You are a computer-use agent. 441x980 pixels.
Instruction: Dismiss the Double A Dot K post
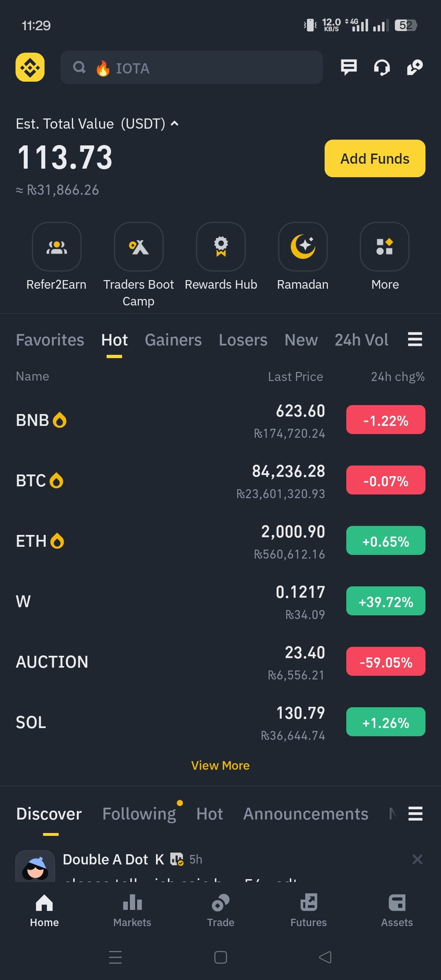[x=417, y=859]
